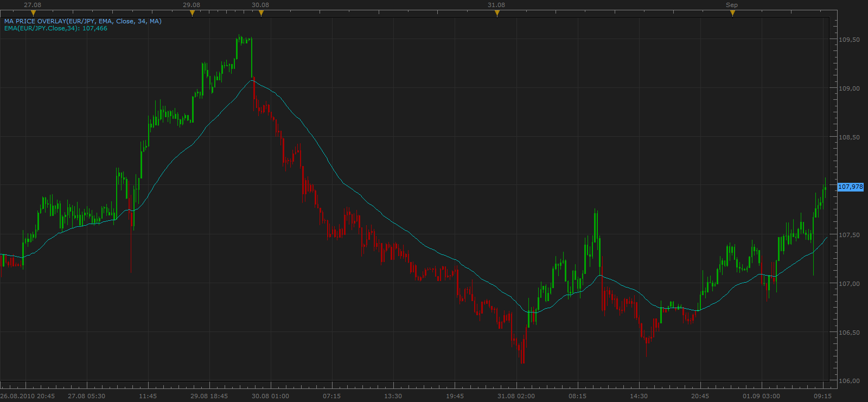868x402 pixels.
Task: Click the Sep month marker triangle
Action: [732, 13]
